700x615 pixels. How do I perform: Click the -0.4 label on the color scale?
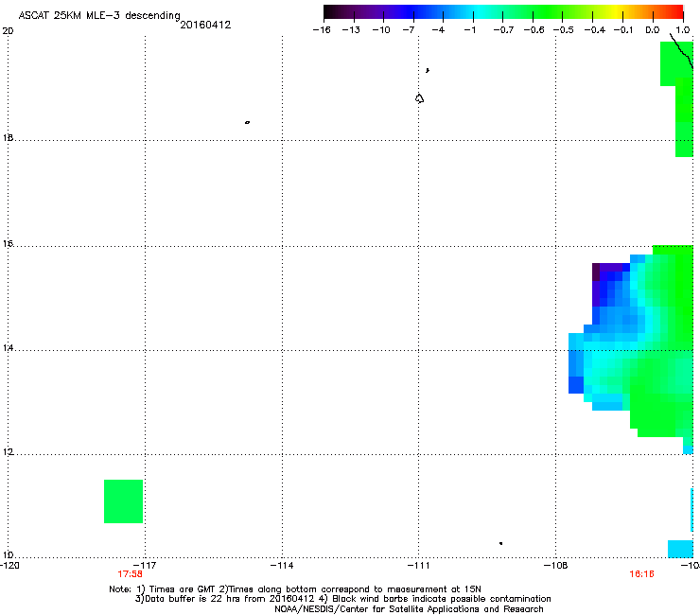point(595,30)
